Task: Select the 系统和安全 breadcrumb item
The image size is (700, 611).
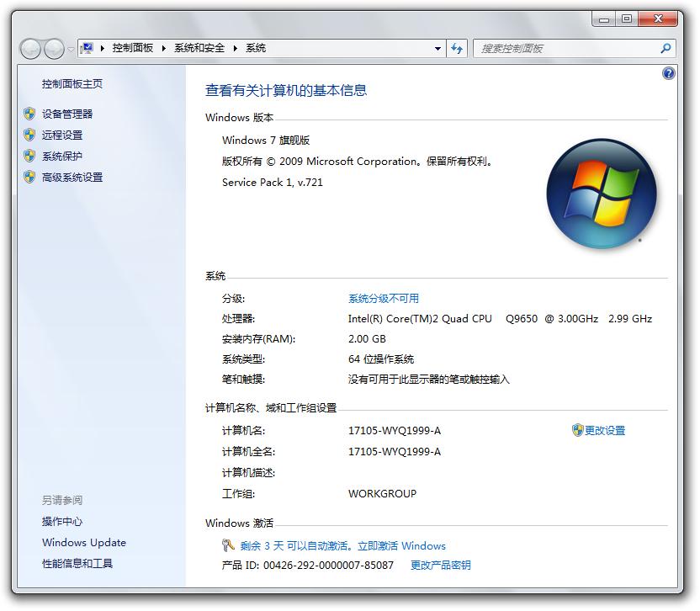Action: point(199,49)
